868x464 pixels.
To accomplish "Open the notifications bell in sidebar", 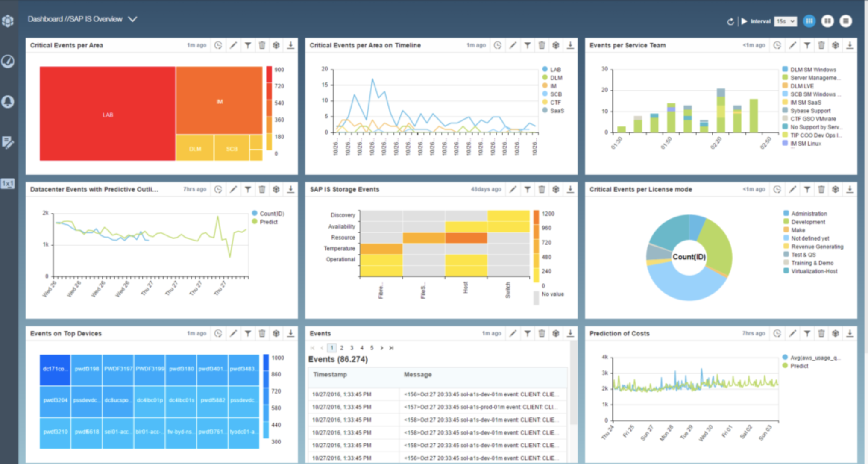I will click(x=8, y=102).
